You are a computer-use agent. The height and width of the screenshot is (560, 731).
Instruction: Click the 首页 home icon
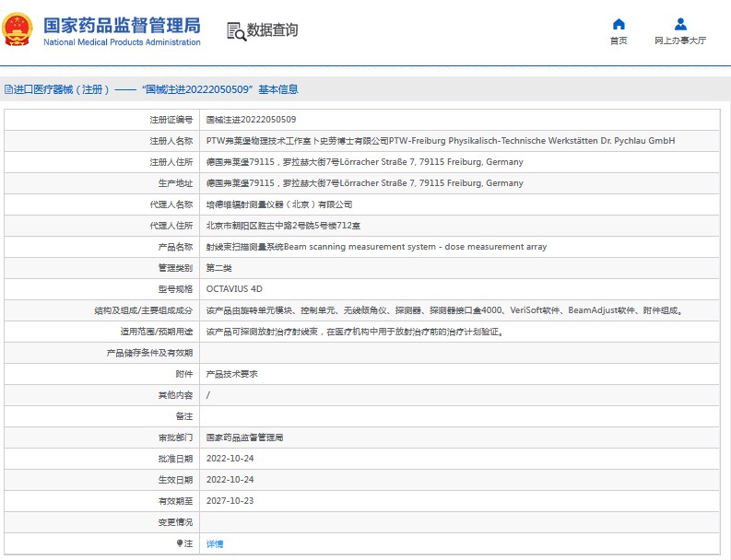(619, 24)
